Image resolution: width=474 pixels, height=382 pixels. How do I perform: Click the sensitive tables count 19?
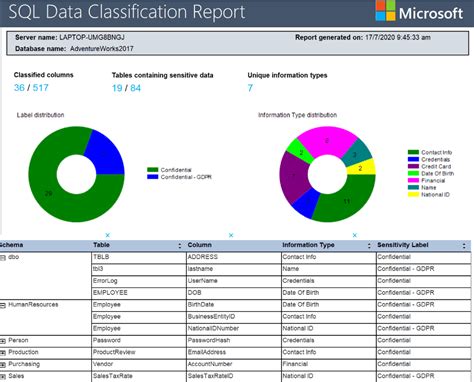coord(117,88)
